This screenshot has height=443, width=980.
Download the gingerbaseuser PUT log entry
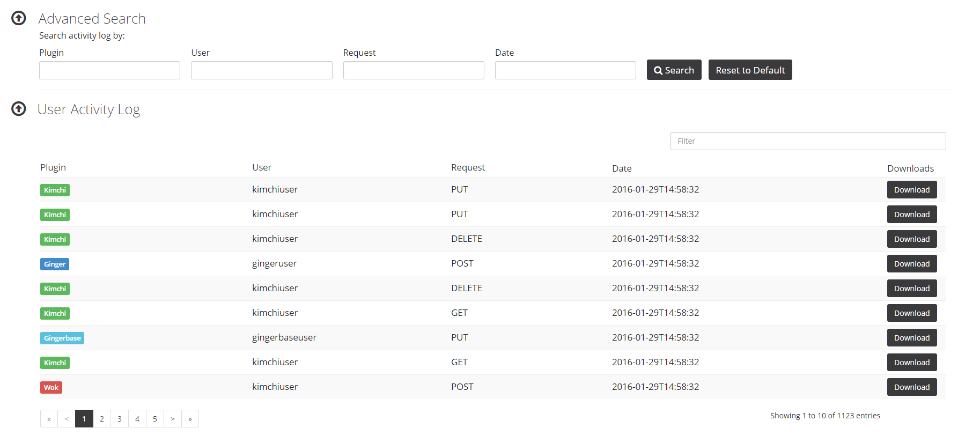(x=911, y=338)
